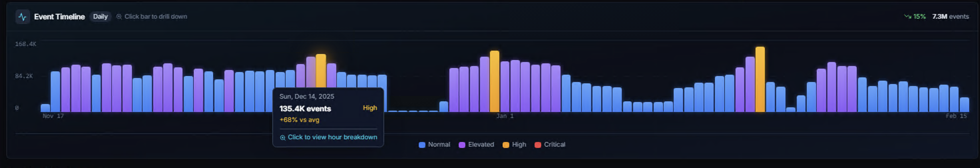Select the Daily granularity badge
This screenshot has width=980, height=168.
coord(101,17)
